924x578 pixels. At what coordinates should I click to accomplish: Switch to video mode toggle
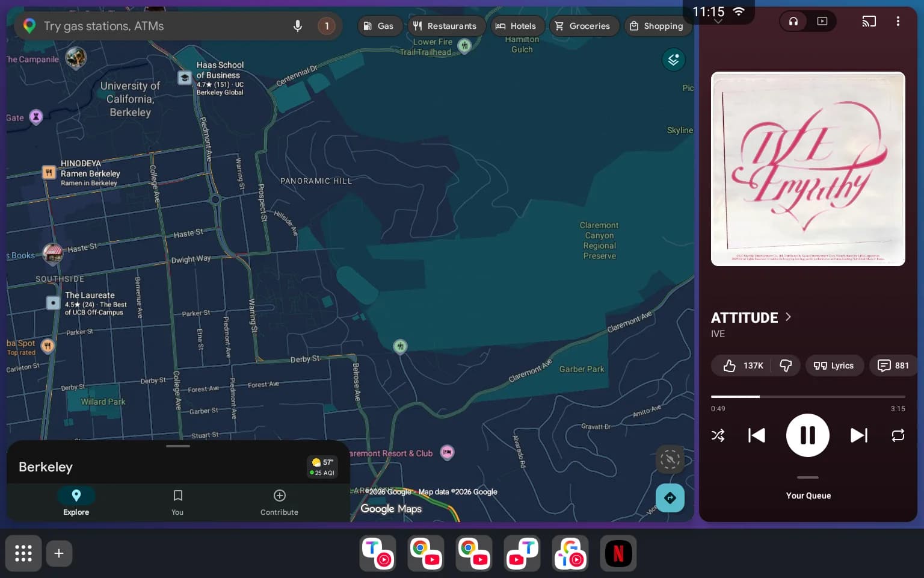(x=822, y=21)
